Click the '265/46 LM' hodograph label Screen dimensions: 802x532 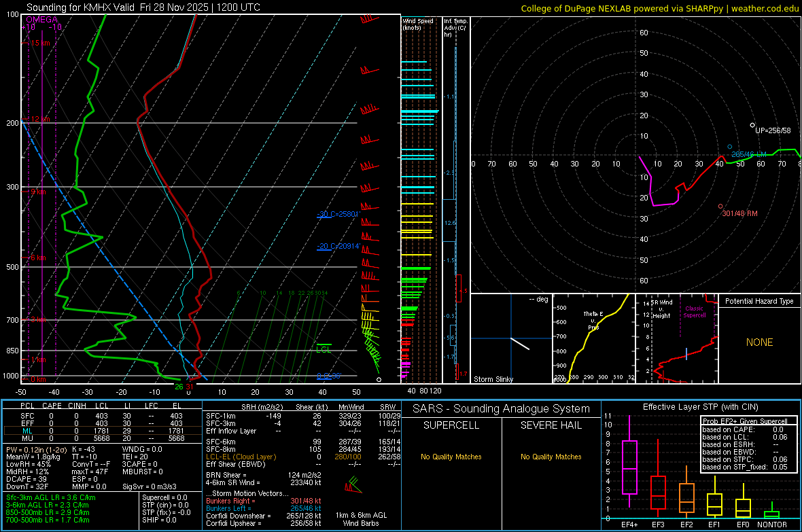(x=749, y=154)
